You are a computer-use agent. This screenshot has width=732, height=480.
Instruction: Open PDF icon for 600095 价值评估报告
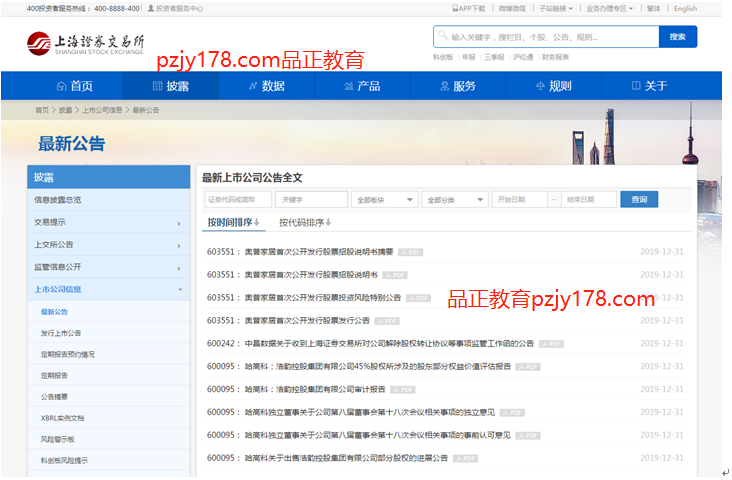(528, 367)
